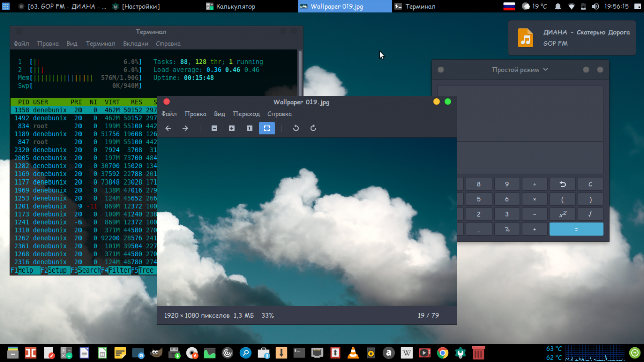Click the htop PID column header
This screenshot has height=362, width=644.
(23, 102)
